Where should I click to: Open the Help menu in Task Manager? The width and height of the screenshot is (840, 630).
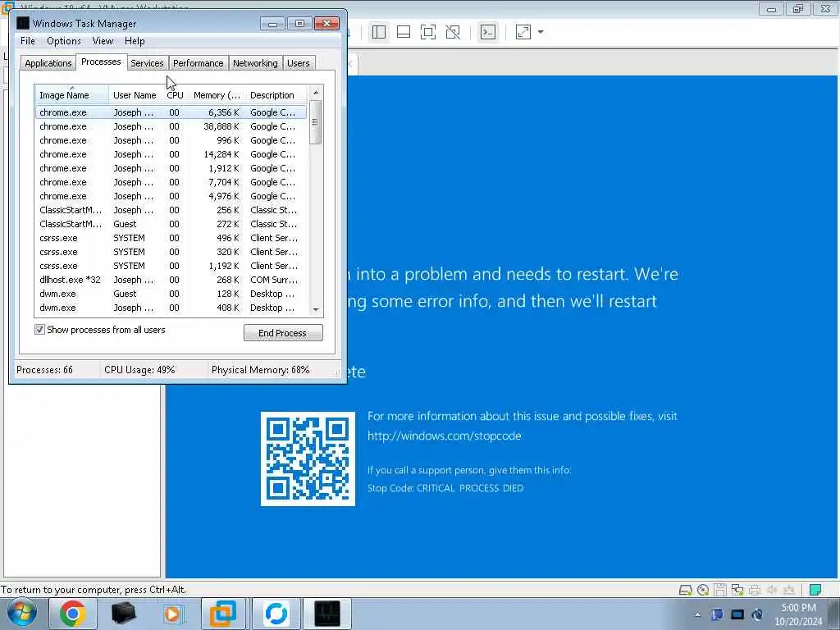coord(135,41)
